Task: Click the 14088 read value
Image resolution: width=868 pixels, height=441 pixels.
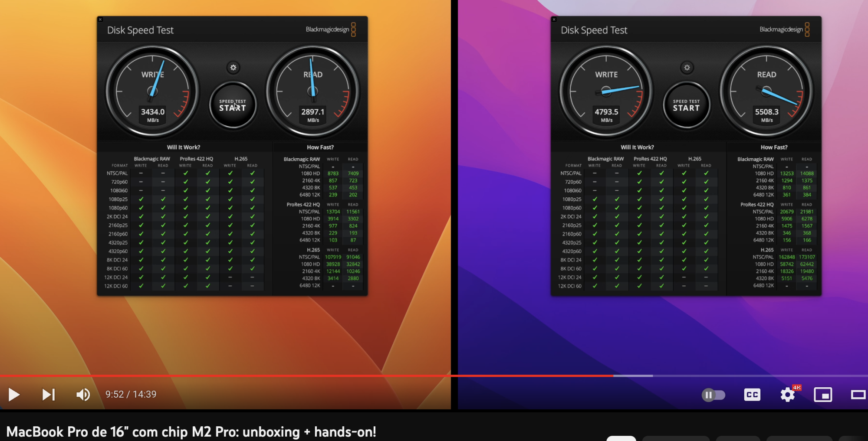Action: [807, 173]
